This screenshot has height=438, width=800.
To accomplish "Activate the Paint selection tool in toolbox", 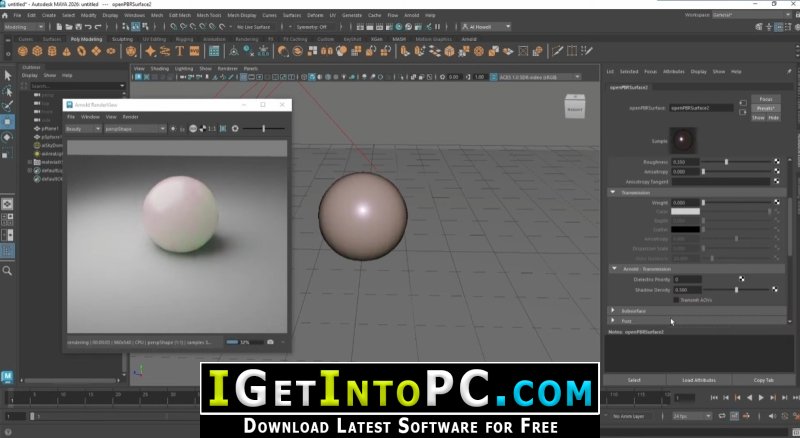I will tap(8, 106).
